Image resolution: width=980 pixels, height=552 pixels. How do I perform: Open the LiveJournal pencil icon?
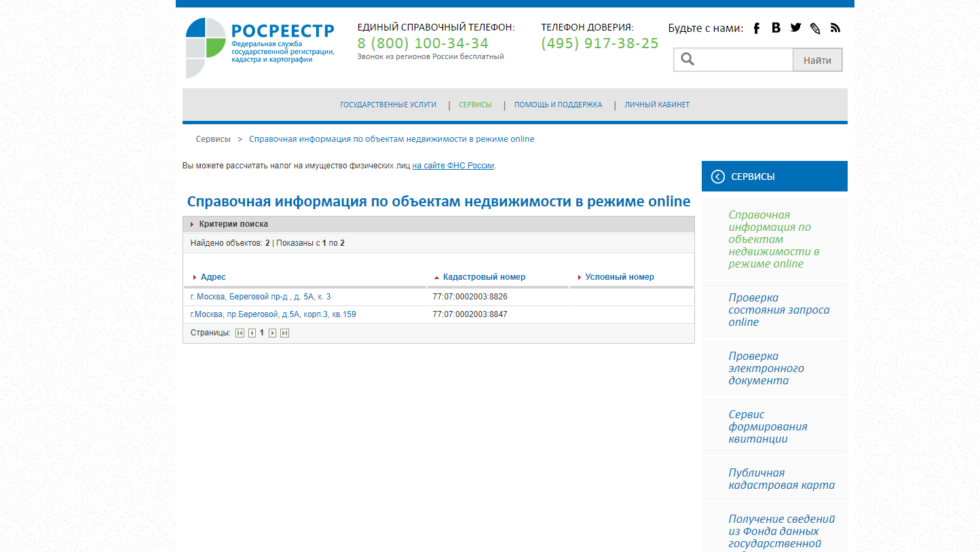pos(815,28)
